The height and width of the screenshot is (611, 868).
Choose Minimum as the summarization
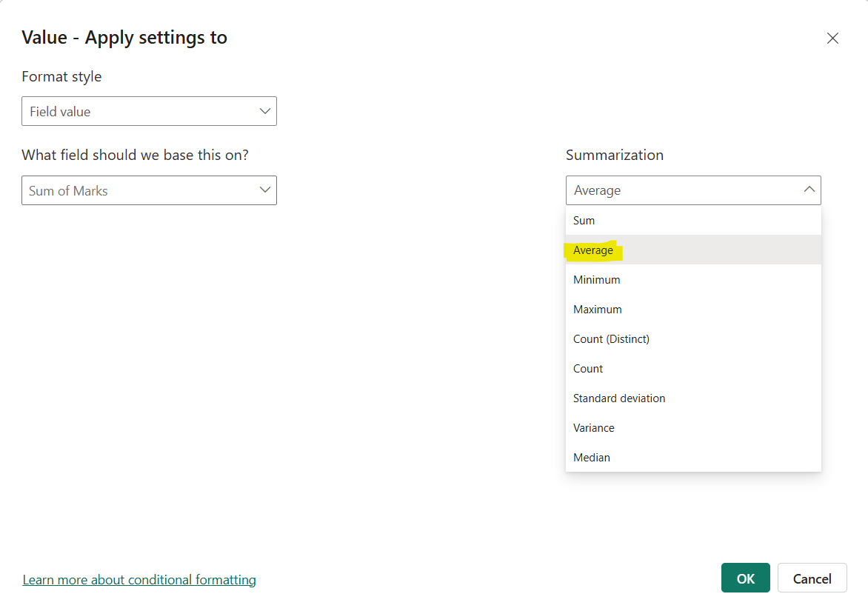pos(596,279)
